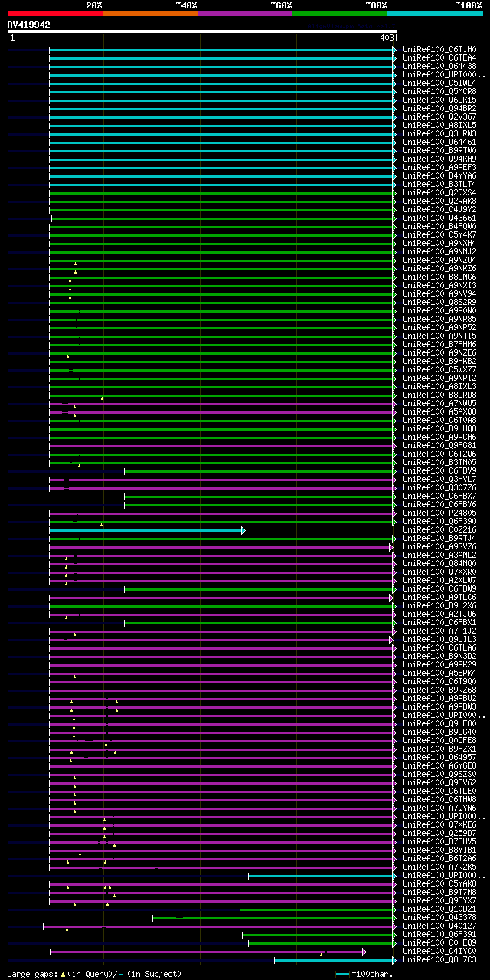Click the purple alignment bar for UniRef100_C4IYC0

click(x=207, y=952)
